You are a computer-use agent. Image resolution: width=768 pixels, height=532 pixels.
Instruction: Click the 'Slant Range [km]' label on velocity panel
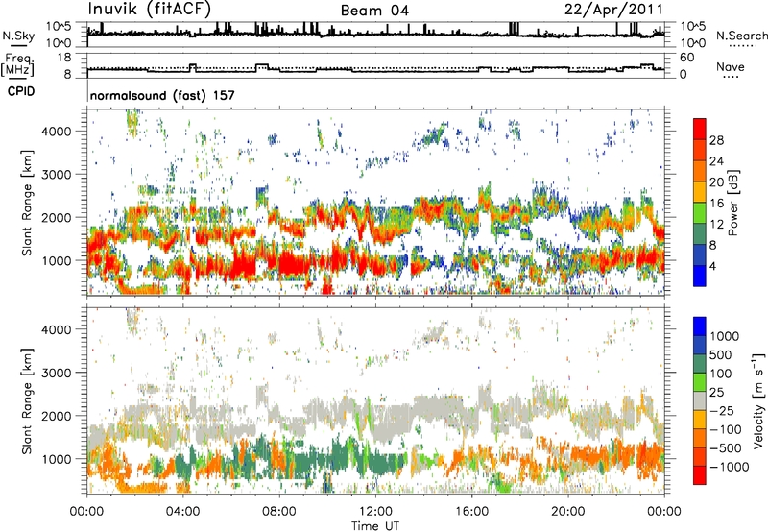27,400
